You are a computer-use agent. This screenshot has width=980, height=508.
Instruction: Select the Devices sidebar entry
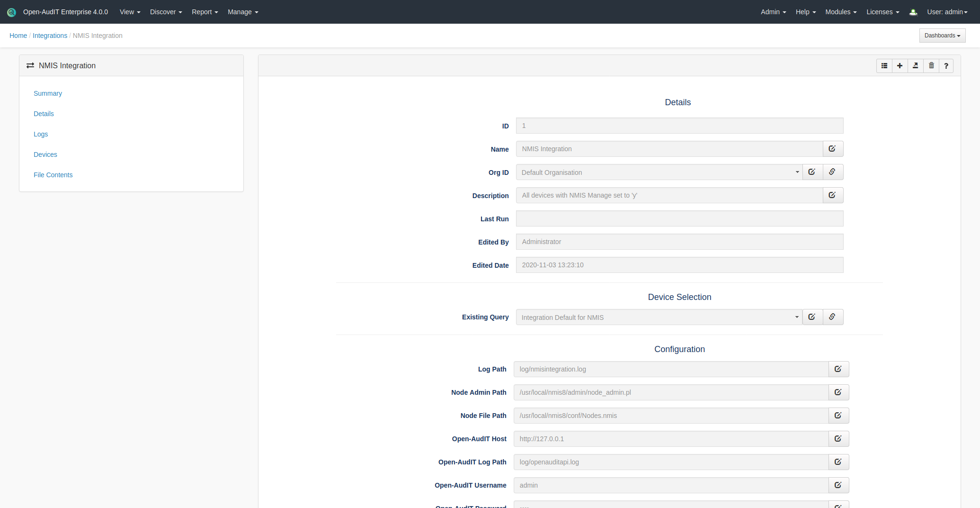(x=45, y=154)
